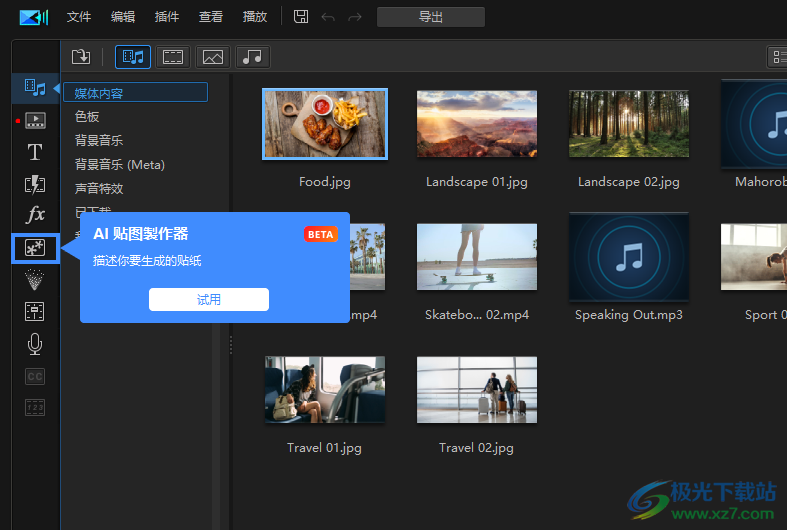
Task: Click the Travel 01.jpg file name
Action: point(324,448)
